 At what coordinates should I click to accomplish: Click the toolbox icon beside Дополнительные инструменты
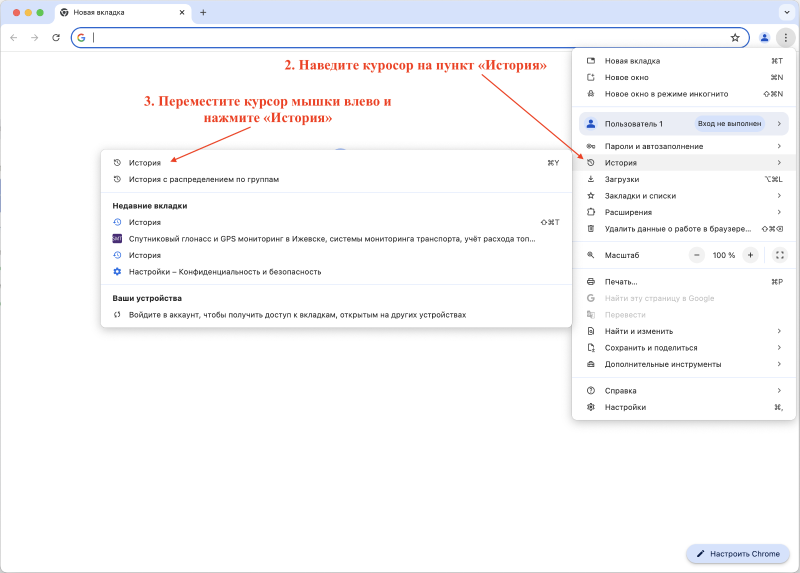(591, 364)
